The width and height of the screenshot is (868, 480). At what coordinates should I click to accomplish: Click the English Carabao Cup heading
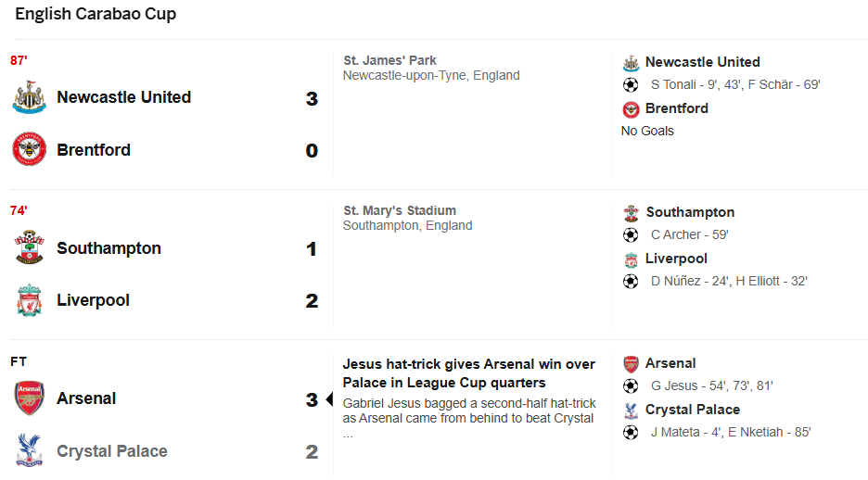pos(96,14)
